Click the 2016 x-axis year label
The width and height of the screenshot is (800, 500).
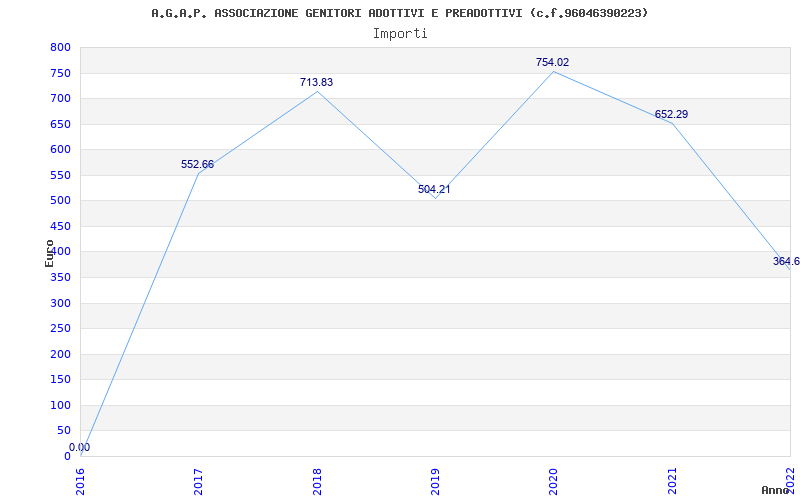(80, 481)
